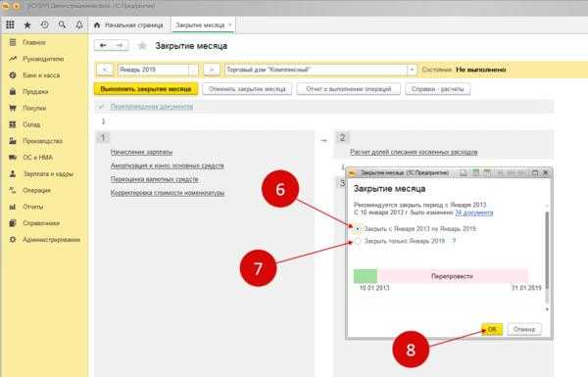Open Производство section in sidebar
This screenshot has width=588, height=377.
[x=42, y=141]
